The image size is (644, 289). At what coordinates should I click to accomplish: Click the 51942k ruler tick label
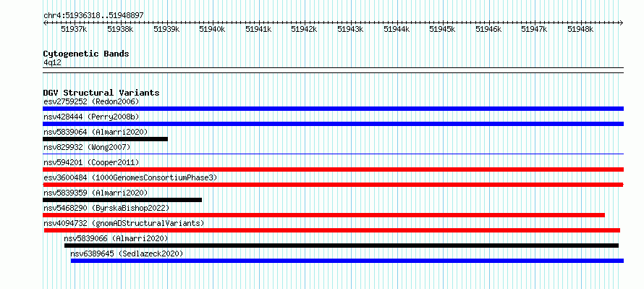coord(305,29)
